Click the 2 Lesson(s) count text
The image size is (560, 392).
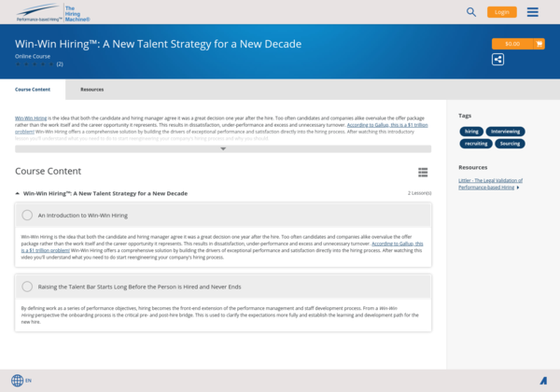(x=420, y=193)
